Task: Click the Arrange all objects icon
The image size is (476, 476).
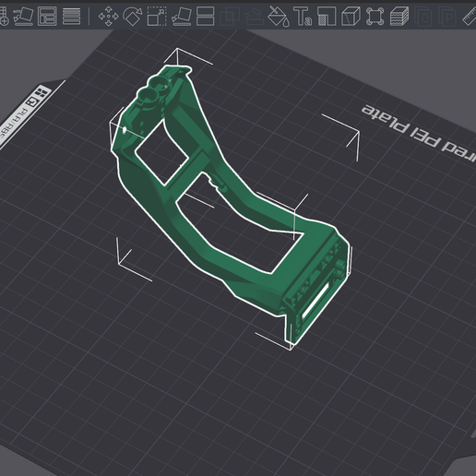Action: (47, 16)
